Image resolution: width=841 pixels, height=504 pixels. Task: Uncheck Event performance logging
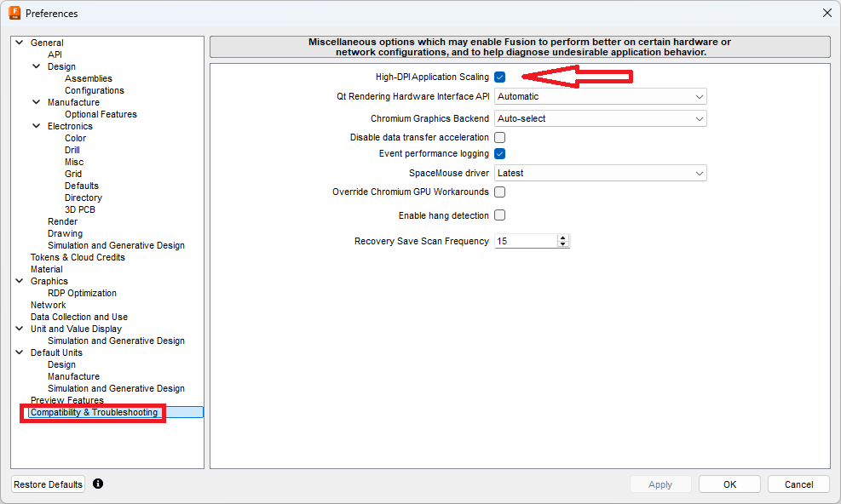click(500, 154)
